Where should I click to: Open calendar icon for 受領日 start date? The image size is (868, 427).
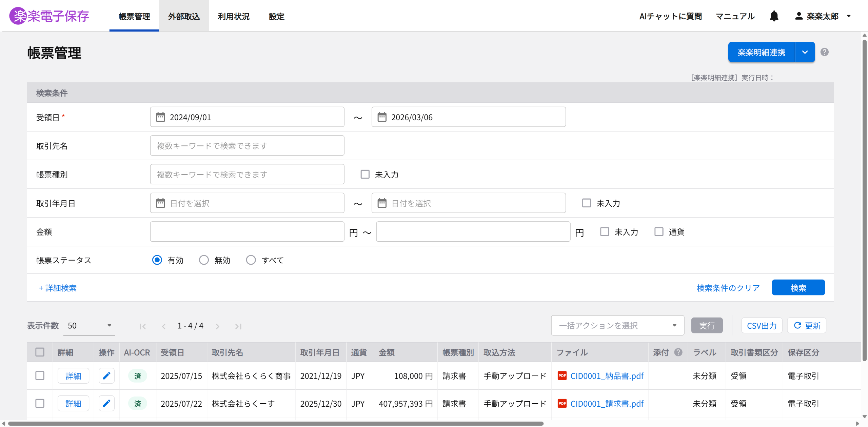pyautogui.click(x=160, y=117)
